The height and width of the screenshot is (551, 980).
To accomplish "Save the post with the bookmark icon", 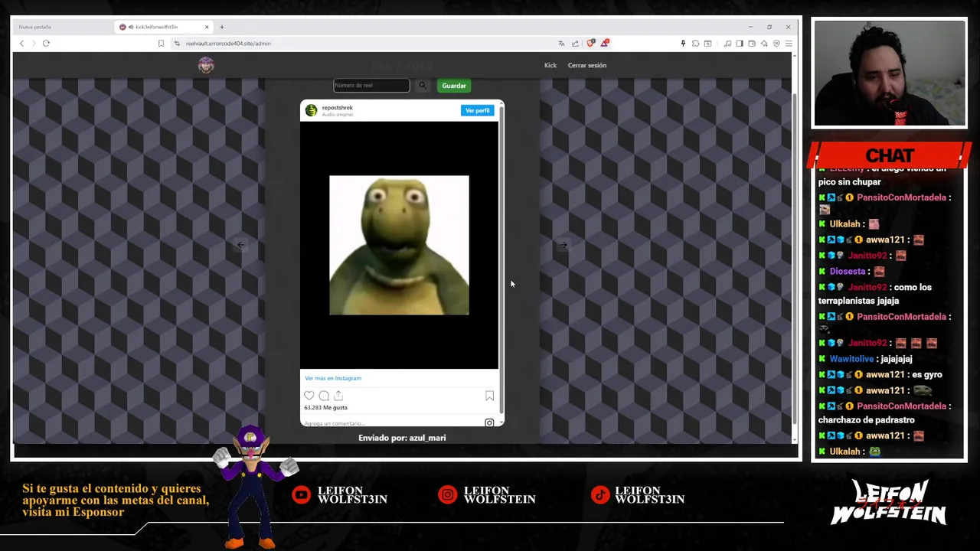I will pyautogui.click(x=489, y=396).
